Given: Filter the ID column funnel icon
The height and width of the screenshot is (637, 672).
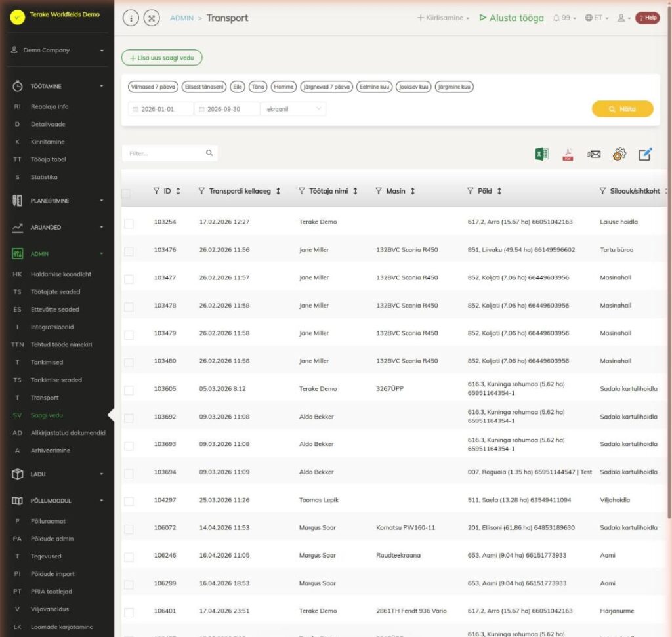Looking at the screenshot, I should click(x=156, y=191).
